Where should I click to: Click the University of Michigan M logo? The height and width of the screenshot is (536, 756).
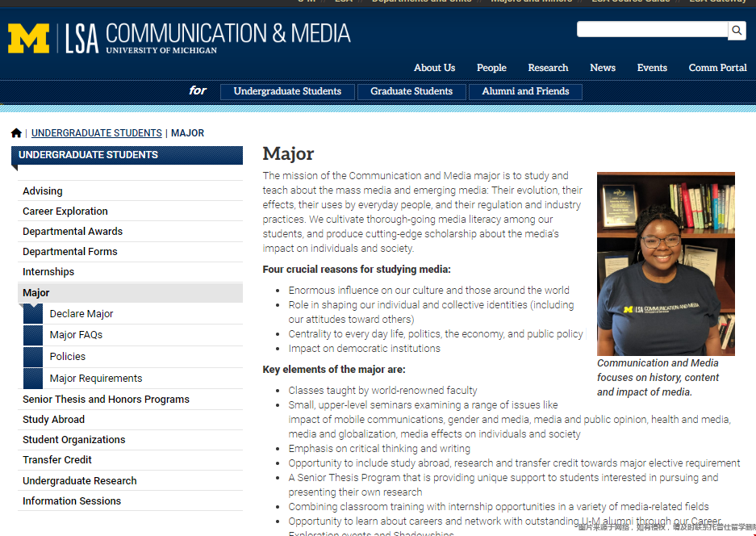[x=28, y=38]
